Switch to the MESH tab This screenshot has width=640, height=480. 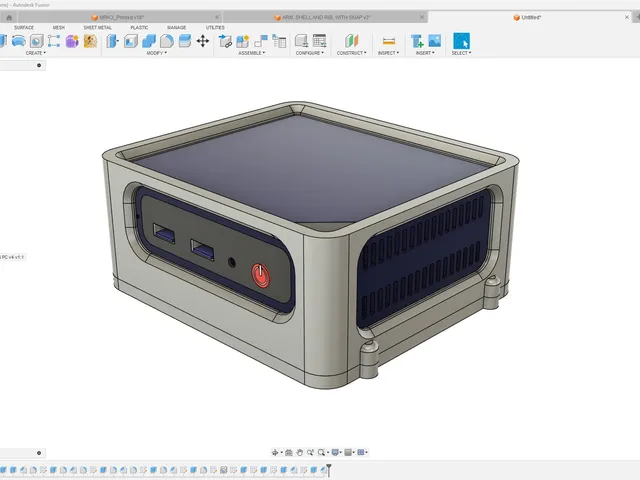(59, 27)
